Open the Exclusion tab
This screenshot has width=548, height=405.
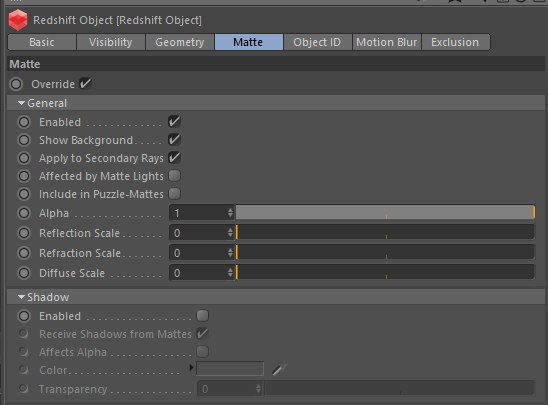pyautogui.click(x=455, y=42)
